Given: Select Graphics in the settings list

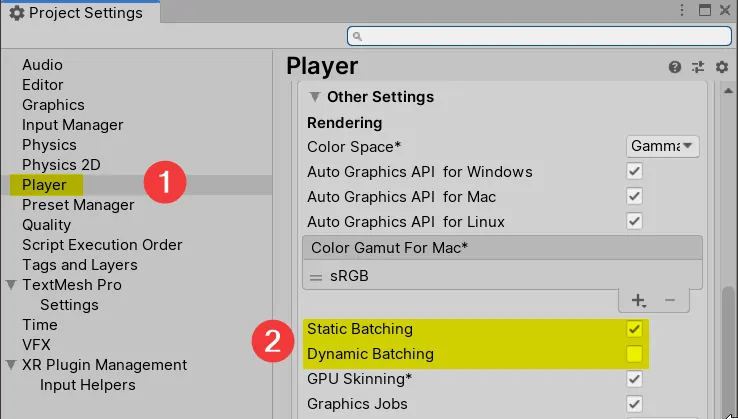Looking at the screenshot, I should (53, 105).
